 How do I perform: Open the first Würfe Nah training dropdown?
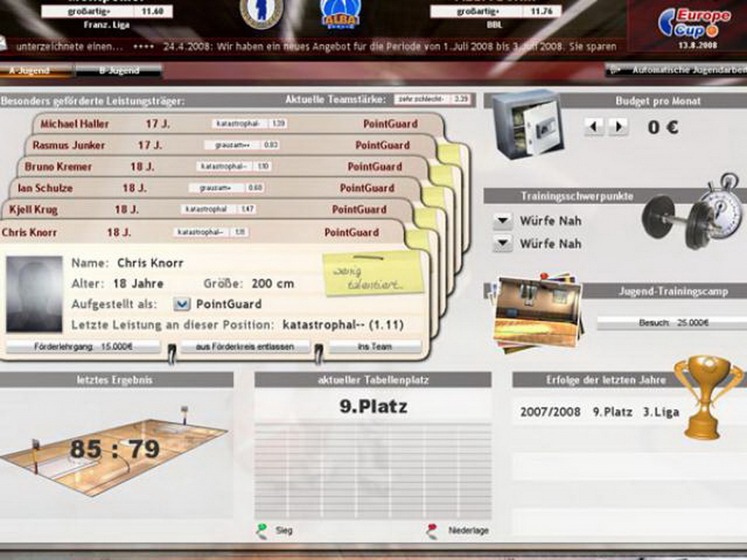coord(503,221)
